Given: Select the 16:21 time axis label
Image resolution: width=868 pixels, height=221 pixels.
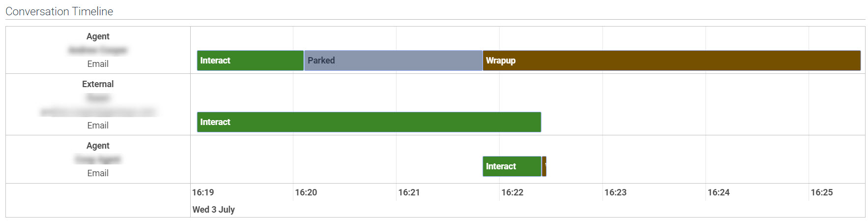Looking at the screenshot, I should [x=409, y=192].
